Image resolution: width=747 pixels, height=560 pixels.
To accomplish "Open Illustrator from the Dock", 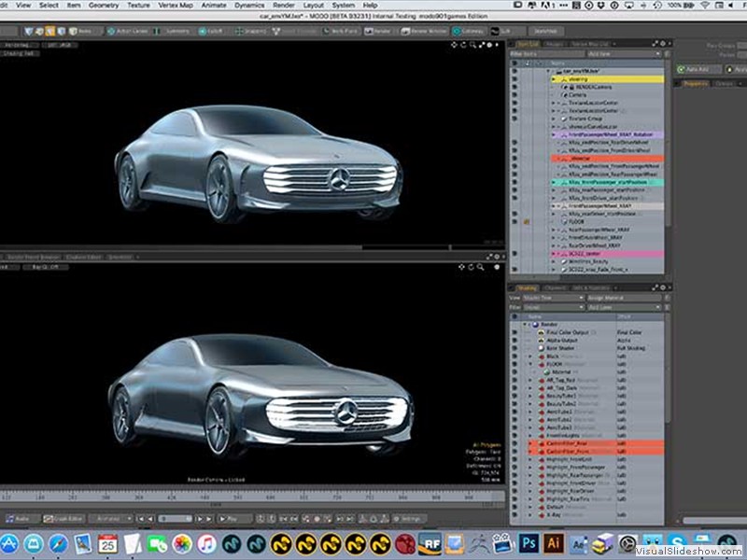I will click(554, 543).
